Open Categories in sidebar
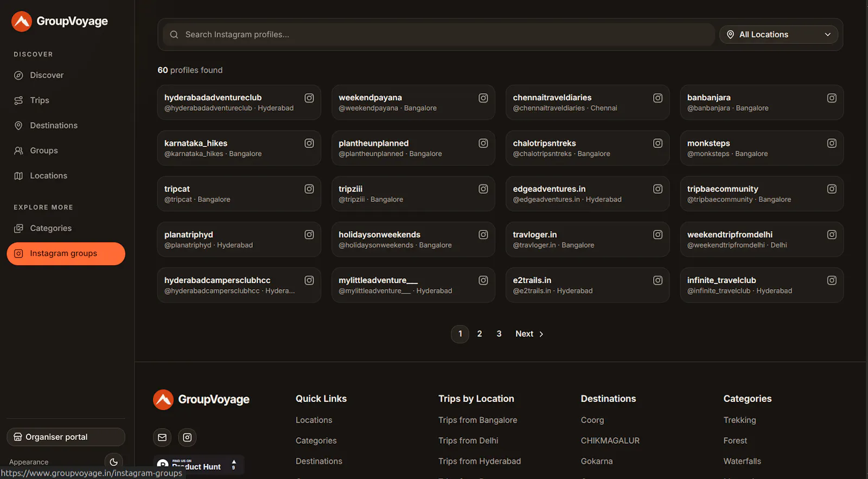Image resolution: width=868 pixels, height=479 pixels. [66, 228]
